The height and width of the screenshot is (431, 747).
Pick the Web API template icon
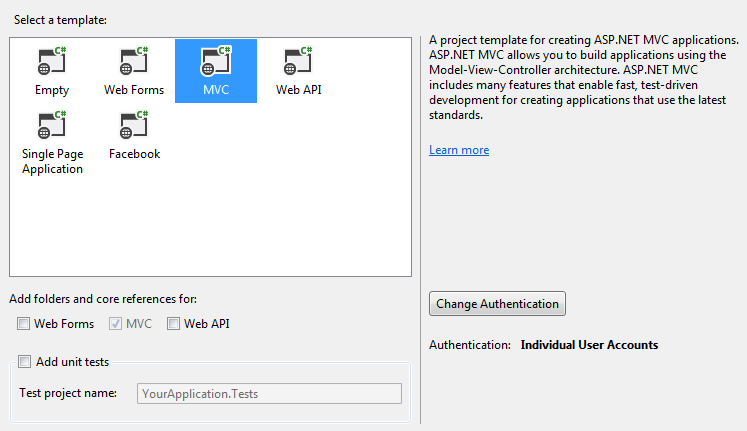coord(298,61)
